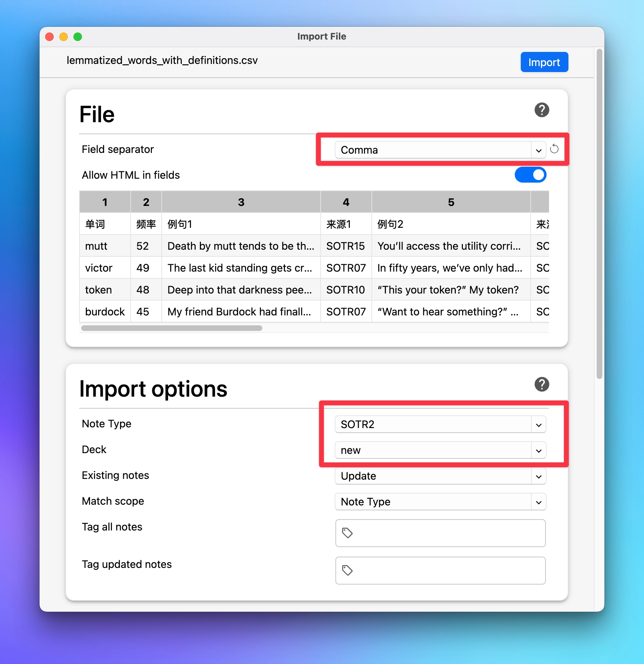Choose a deck from the Deck dropdown
The height and width of the screenshot is (664, 644).
pyautogui.click(x=440, y=450)
